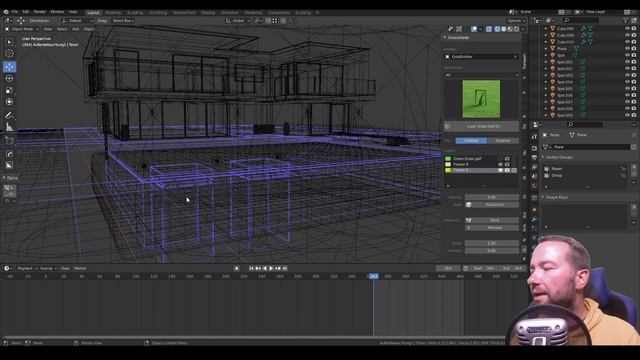
Task: Switch viewport to rendered shading
Action: tap(517, 29)
